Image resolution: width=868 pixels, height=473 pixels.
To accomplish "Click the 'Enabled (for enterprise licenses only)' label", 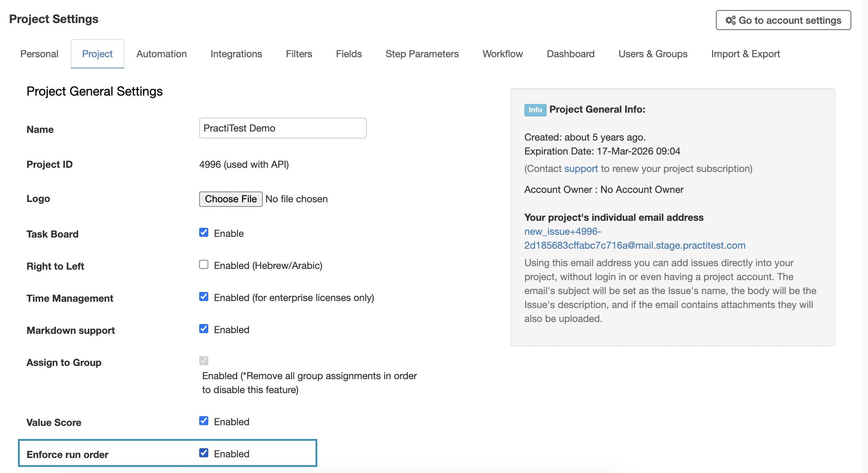I will (294, 298).
